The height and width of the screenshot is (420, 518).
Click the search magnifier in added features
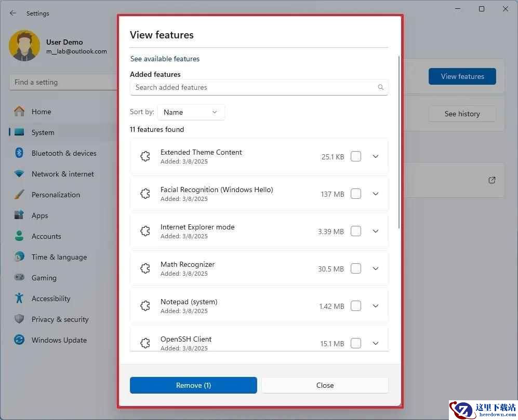[x=380, y=87]
